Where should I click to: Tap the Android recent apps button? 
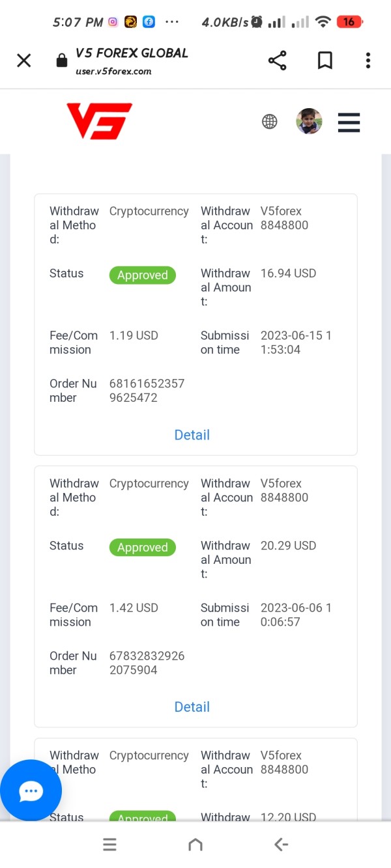tap(109, 845)
